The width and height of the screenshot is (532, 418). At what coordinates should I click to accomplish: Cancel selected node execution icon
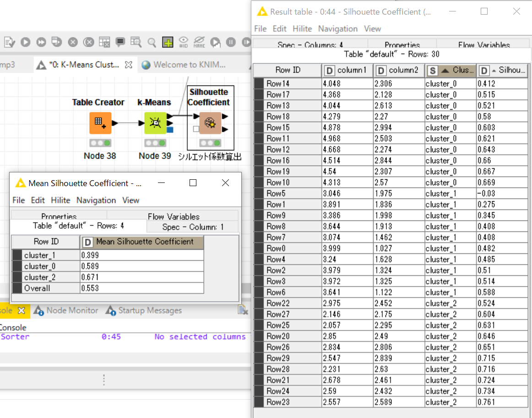[x=73, y=42]
